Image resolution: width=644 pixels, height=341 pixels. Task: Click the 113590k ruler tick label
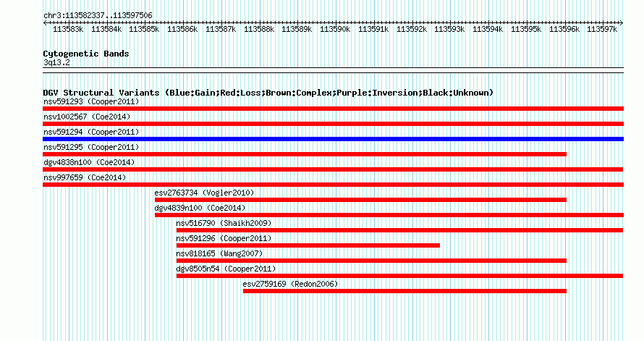click(335, 29)
